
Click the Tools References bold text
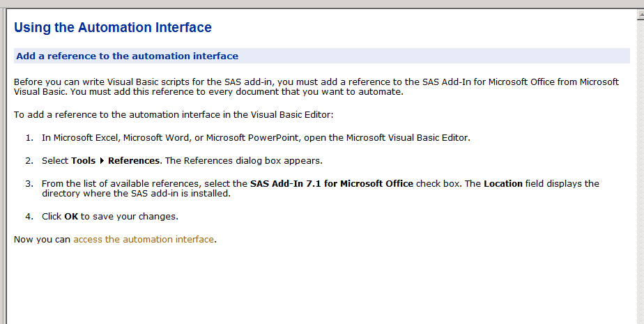(115, 160)
